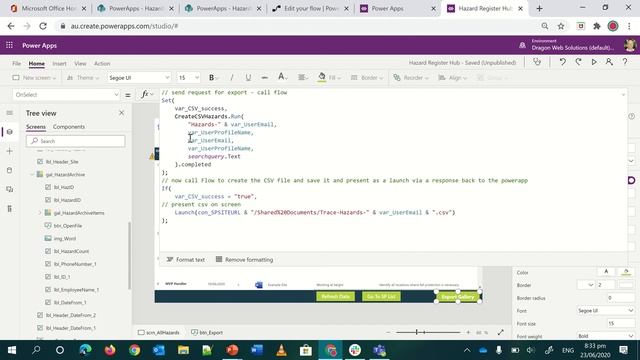Click the Refresh Data button

(x=336, y=296)
